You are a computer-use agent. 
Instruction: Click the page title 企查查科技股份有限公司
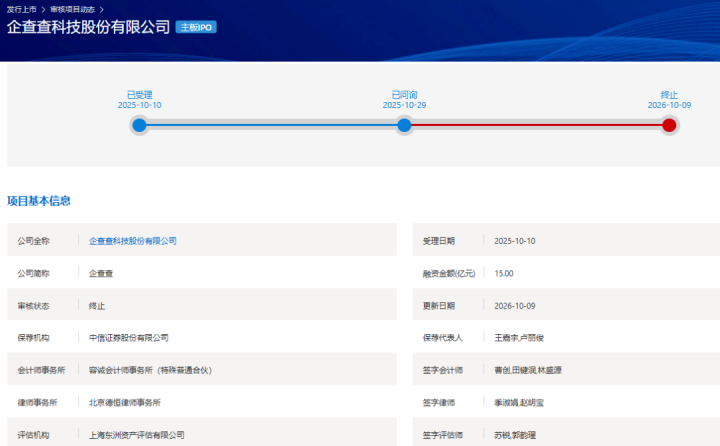88,27
